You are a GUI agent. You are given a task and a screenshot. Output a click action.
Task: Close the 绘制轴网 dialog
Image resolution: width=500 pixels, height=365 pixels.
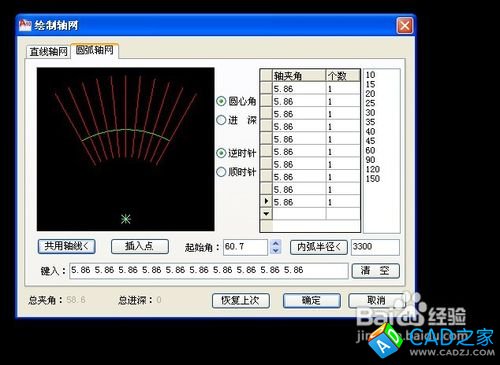[405, 26]
